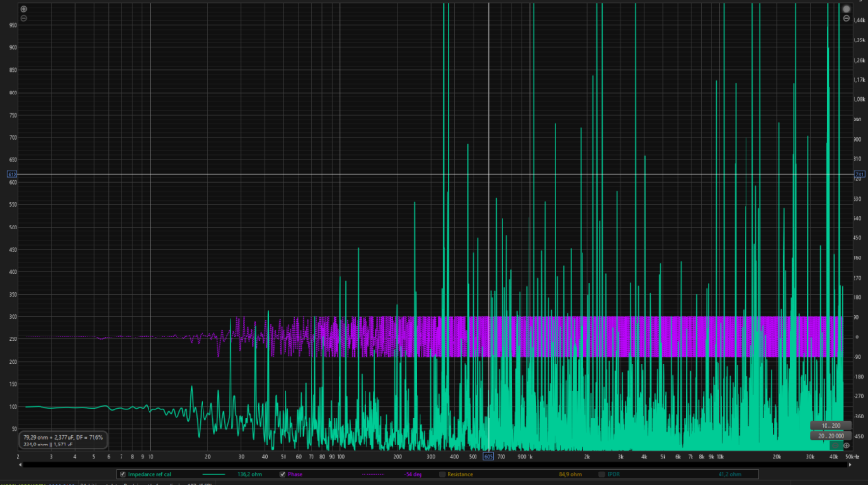Toggle the Phase trace checkbox
This screenshot has width=868, height=485.
pyautogui.click(x=283, y=474)
